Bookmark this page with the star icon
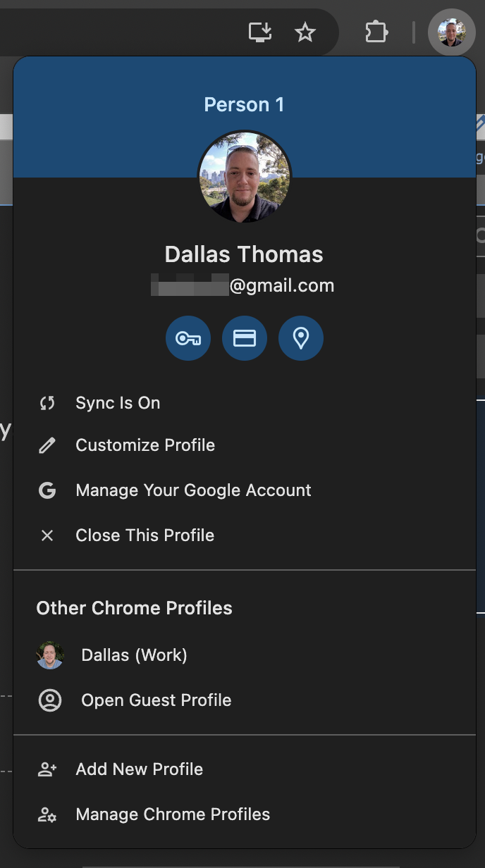 [305, 32]
